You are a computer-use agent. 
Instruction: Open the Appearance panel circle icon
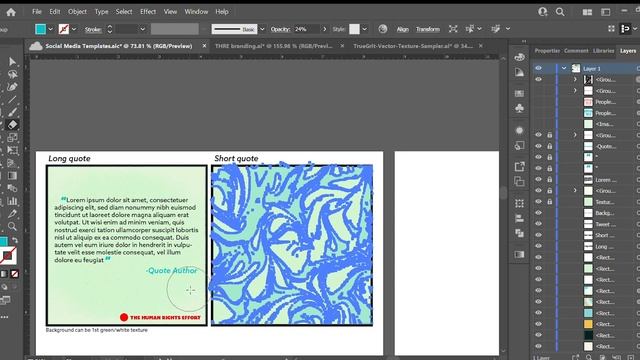tap(519, 131)
